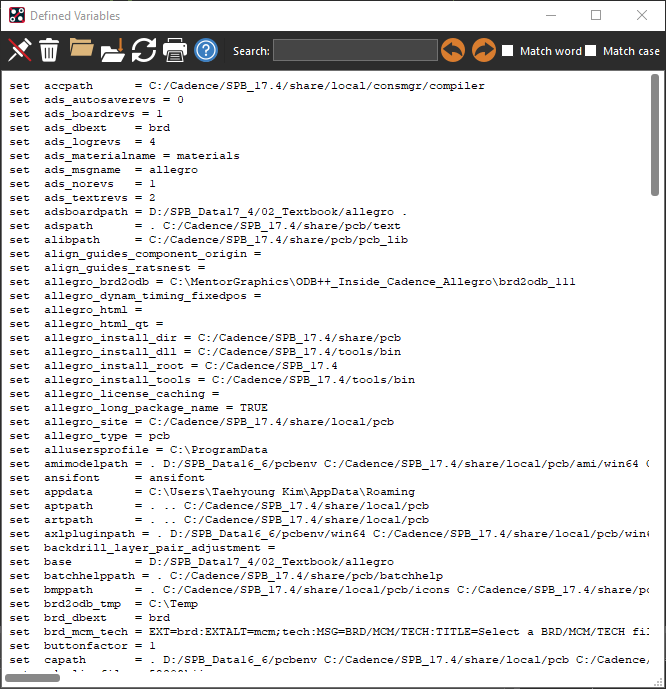The width and height of the screenshot is (666, 689).
Task: Select the ads_autosaverevs = 0 line
Action: pos(96,100)
